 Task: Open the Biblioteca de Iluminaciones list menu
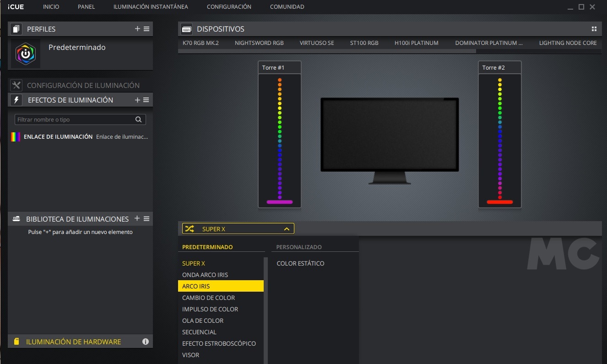[x=146, y=219]
